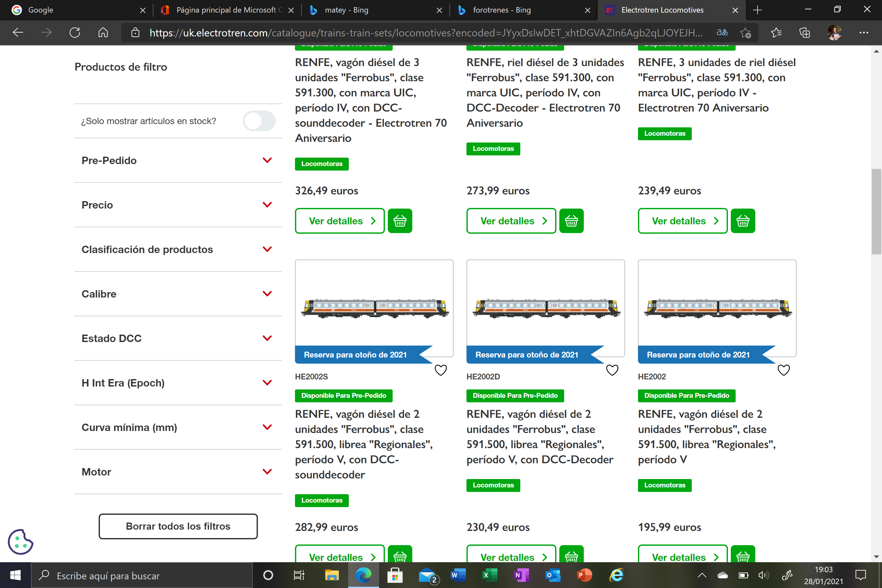View details of the 326,49 euros Ferrobus

(x=340, y=221)
